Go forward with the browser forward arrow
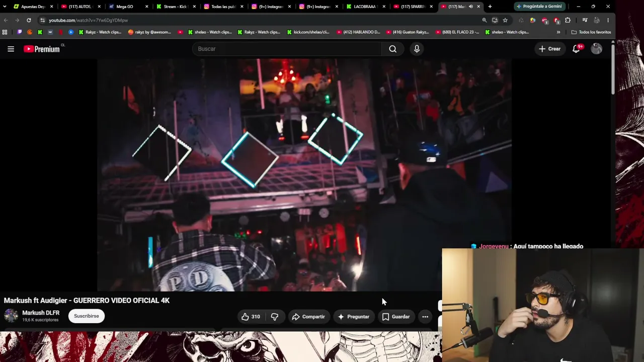The image size is (644, 362). coord(17,20)
